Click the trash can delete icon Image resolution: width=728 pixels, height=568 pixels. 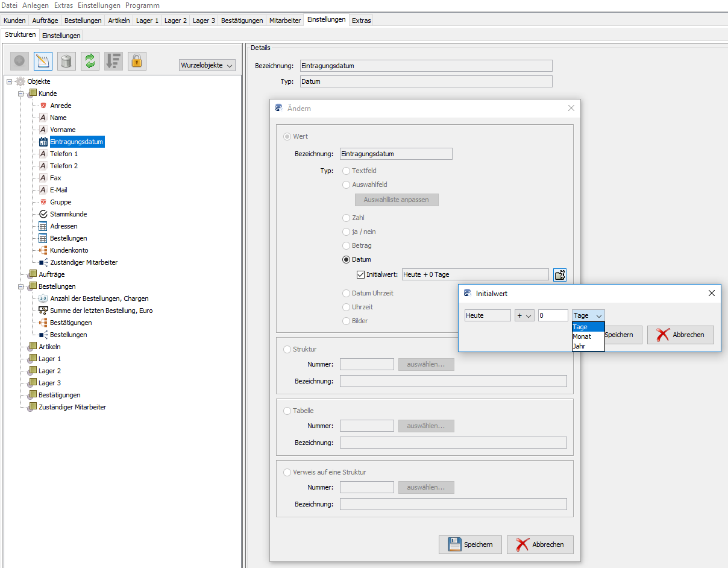[66, 61]
